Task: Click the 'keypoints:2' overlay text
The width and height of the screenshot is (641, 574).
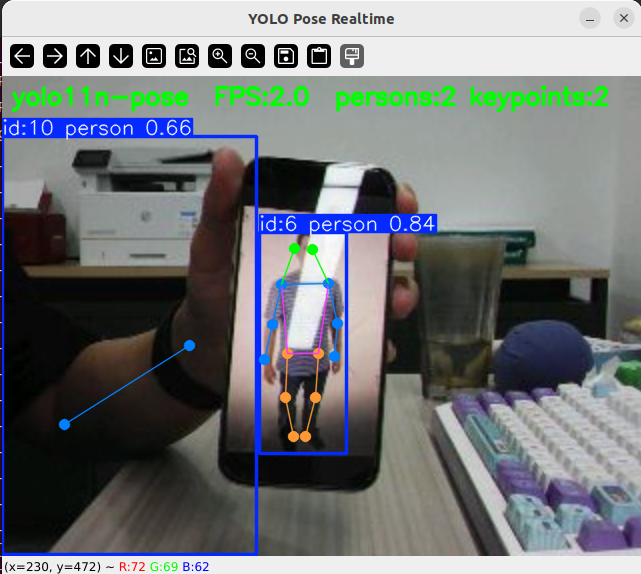Action: tap(539, 98)
